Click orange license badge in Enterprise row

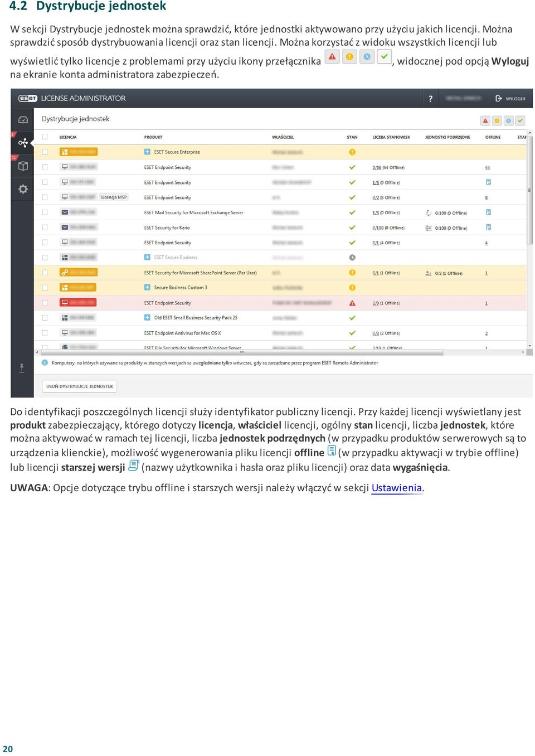click(79, 152)
